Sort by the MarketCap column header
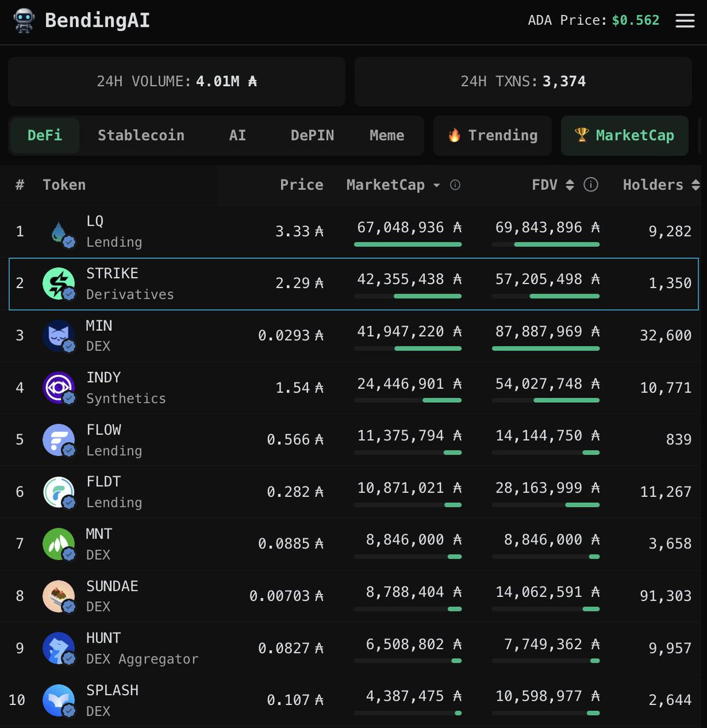This screenshot has width=707, height=728. click(393, 185)
